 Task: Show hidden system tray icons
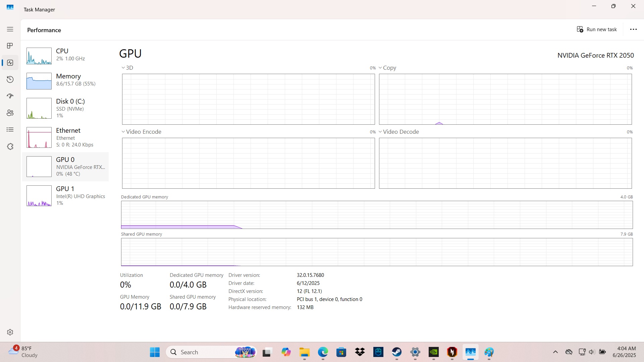(x=555, y=352)
